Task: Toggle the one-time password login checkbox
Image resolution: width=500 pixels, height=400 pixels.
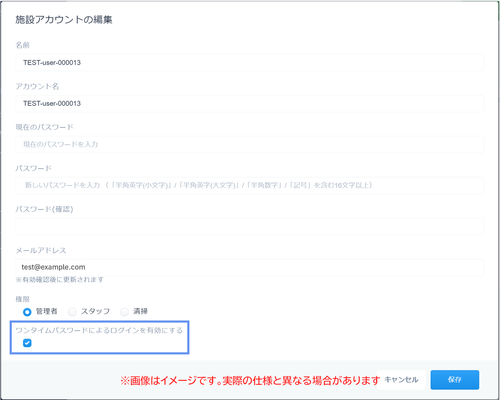Action: pyautogui.click(x=27, y=343)
